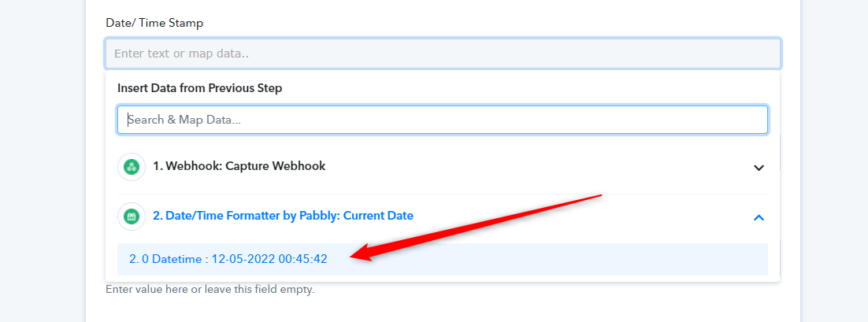868x322 pixels.
Task: Click the Webhook app icon
Action: tap(132, 167)
